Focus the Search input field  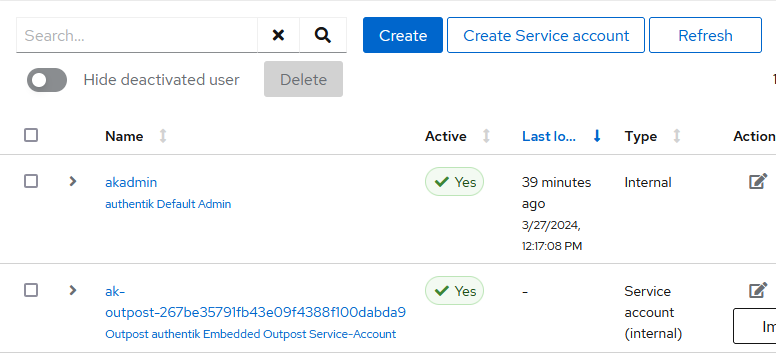(x=137, y=35)
